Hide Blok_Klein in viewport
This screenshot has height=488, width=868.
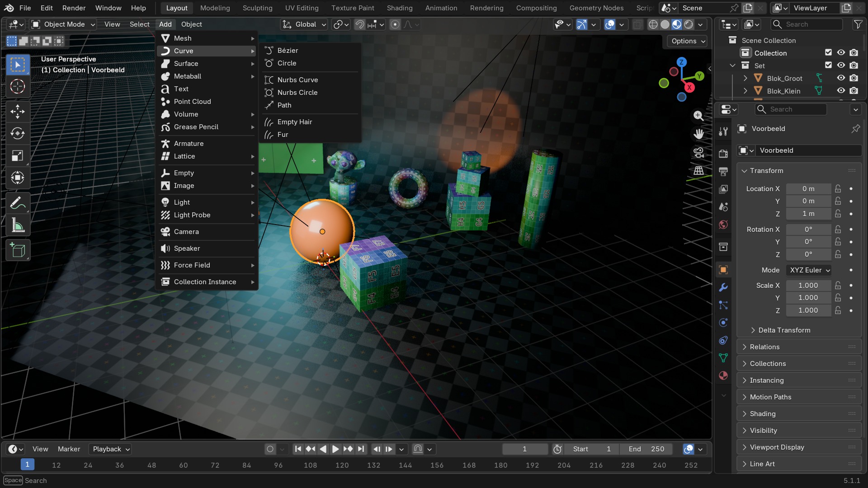point(841,91)
